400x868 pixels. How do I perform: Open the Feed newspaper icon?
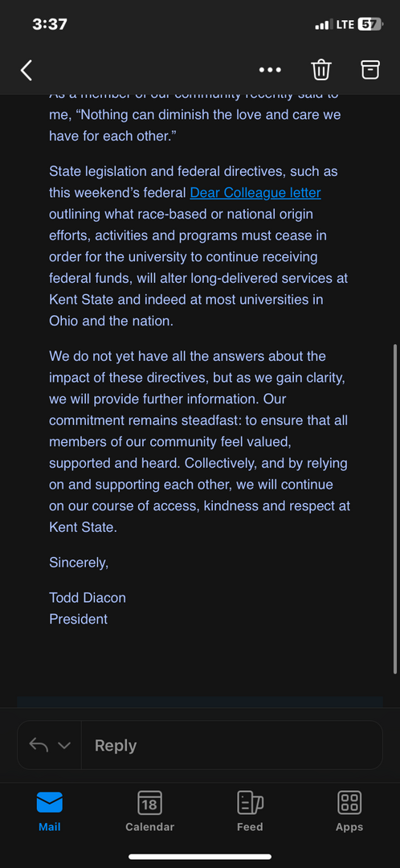[250, 803]
